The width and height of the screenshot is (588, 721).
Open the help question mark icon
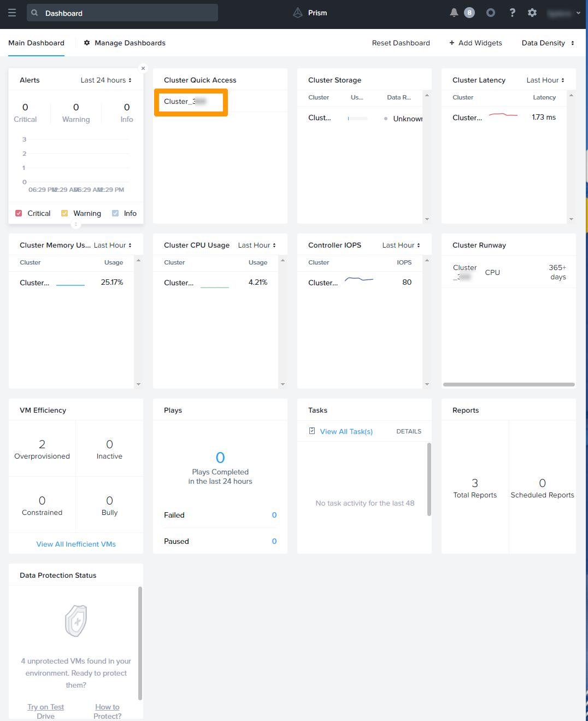[x=512, y=13]
